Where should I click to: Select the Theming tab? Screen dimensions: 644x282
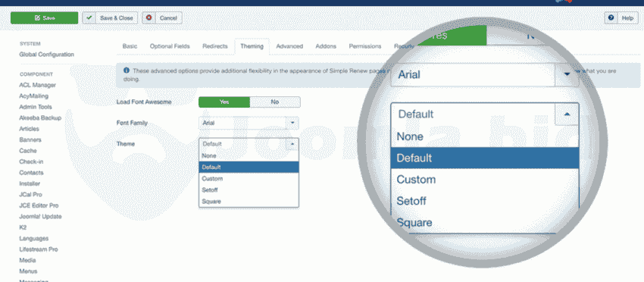[x=252, y=46]
